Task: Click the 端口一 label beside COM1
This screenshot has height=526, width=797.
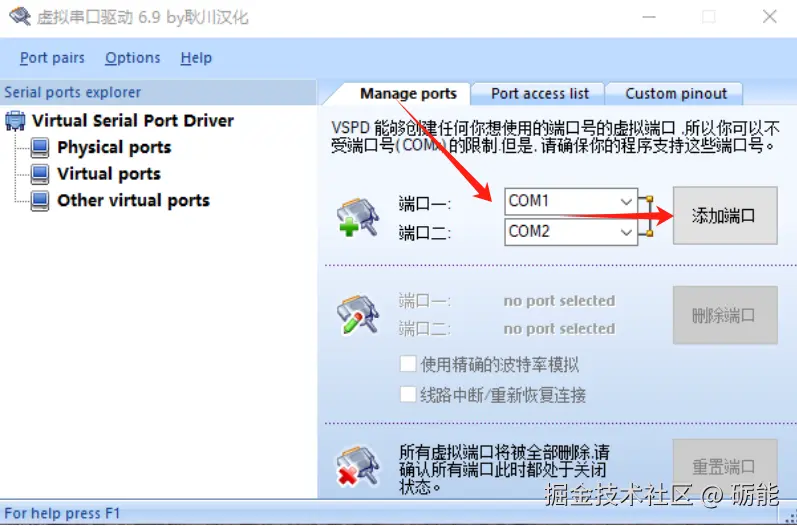Action: [424, 204]
